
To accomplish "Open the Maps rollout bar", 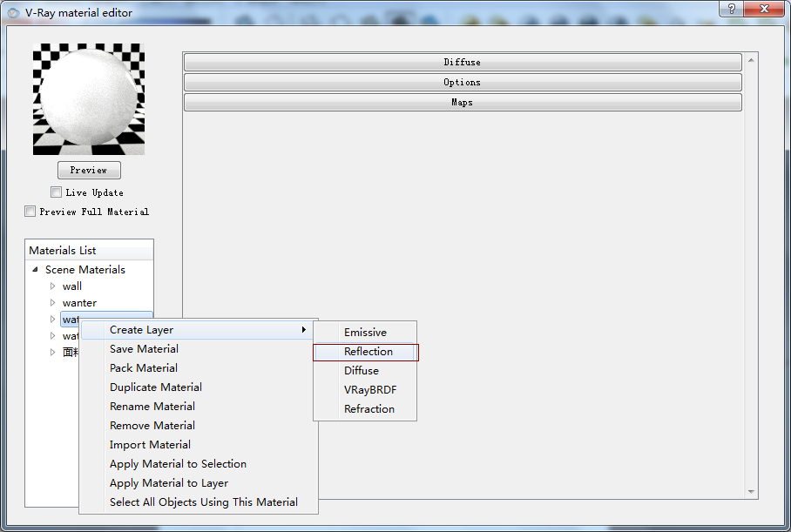I will pos(462,103).
